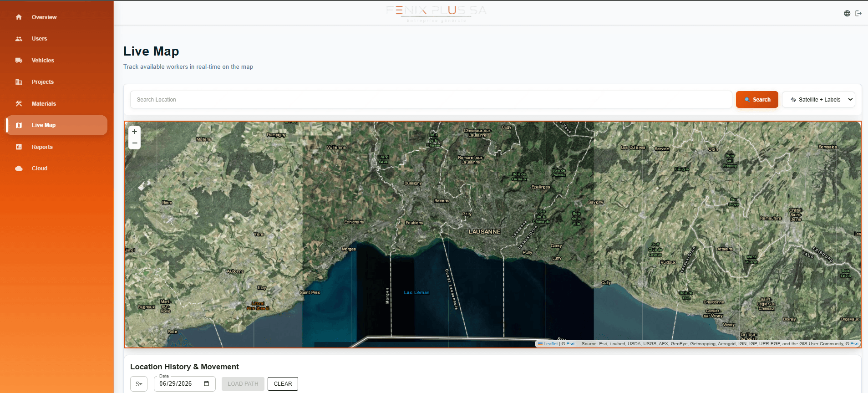Open the first Esri attribution link
This screenshot has height=393, width=868.
[570, 344]
